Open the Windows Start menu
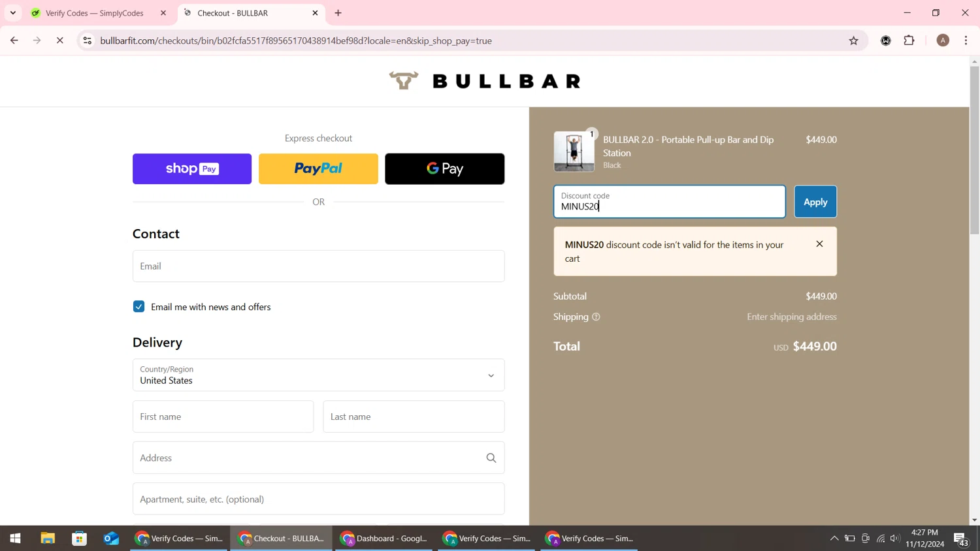The height and width of the screenshot is (551, 980). pyautogui.click(x=16, y=539)
